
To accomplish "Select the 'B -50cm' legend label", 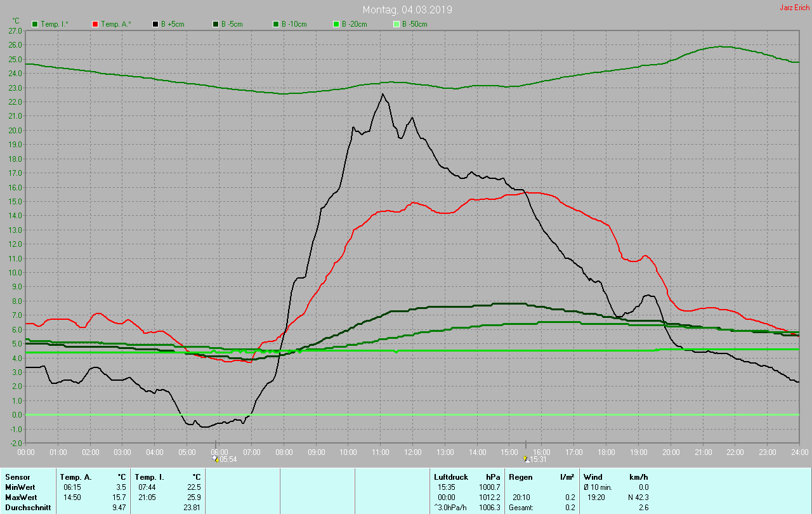I will (x=414, y=24).
